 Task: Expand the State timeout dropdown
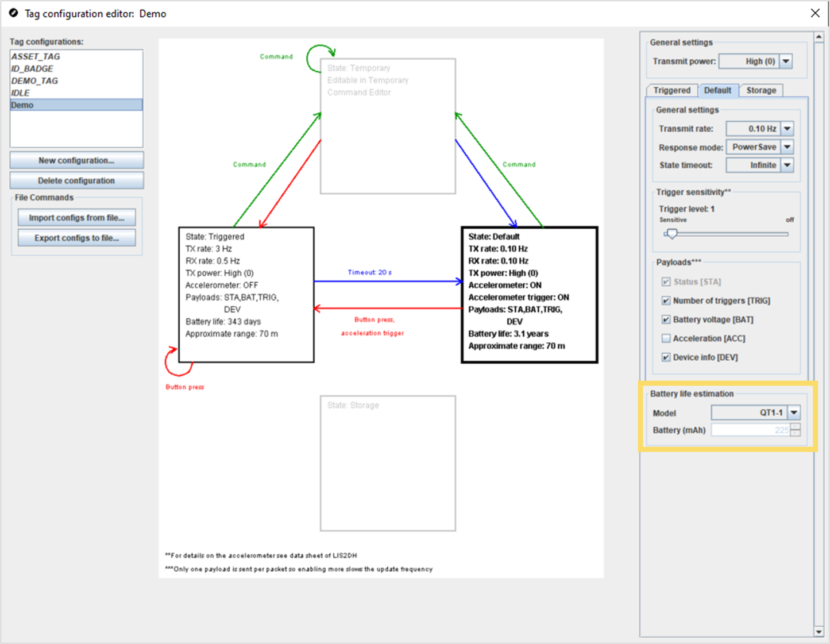point(787,165)
